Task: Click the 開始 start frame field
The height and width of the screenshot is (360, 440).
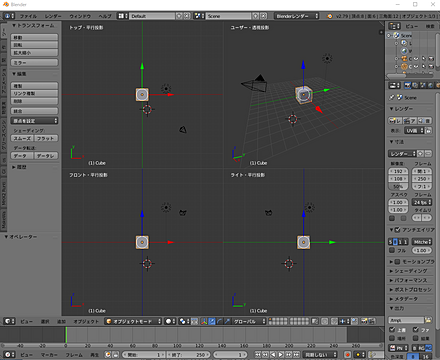Action: (143, 355)
